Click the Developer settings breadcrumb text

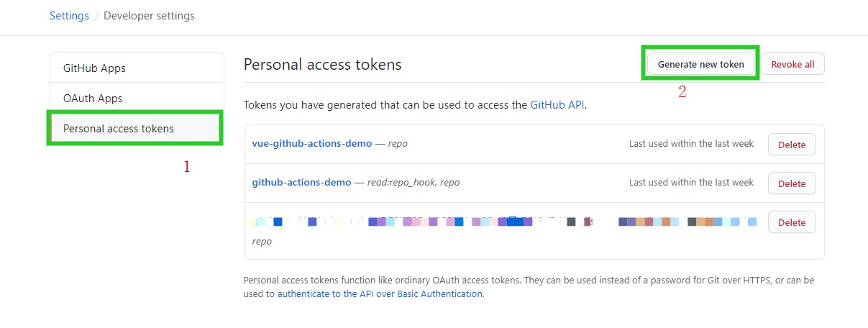(x=149, y=16)
